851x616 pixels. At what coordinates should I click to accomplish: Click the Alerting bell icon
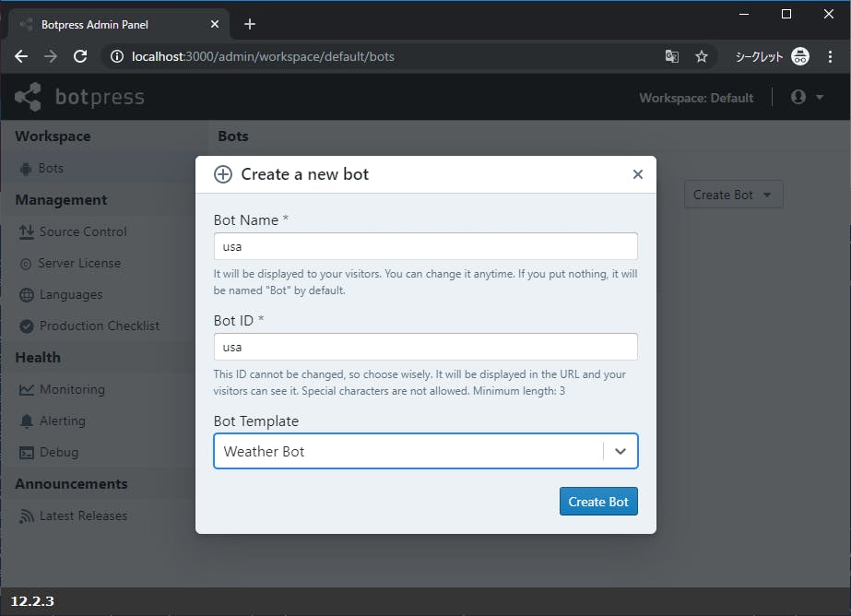point(26,421)
